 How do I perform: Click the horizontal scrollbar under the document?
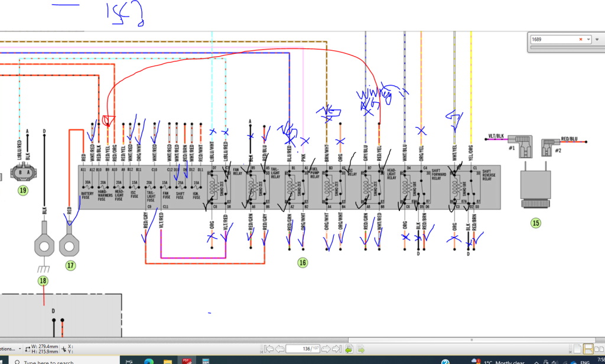click(x=295, y=340)
